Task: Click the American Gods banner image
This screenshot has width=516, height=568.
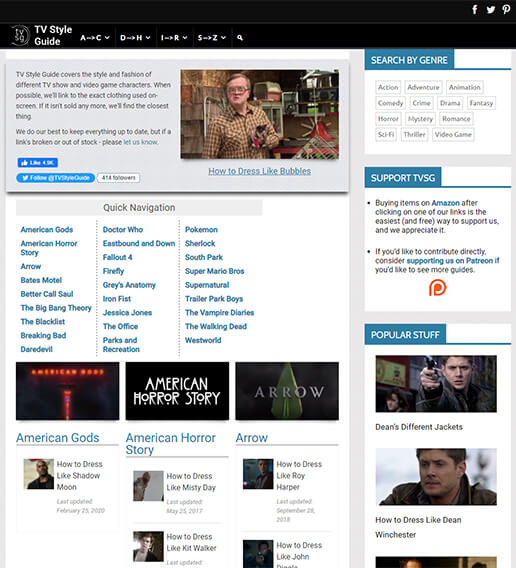Action: coord(67,391)
